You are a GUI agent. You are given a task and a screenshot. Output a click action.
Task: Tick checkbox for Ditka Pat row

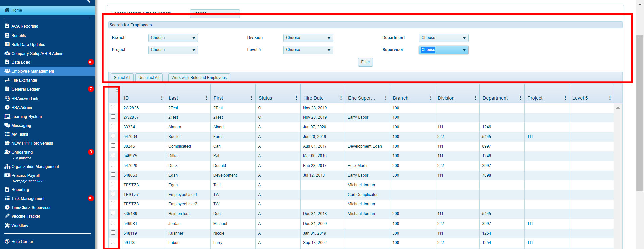[x=113, y=155]
